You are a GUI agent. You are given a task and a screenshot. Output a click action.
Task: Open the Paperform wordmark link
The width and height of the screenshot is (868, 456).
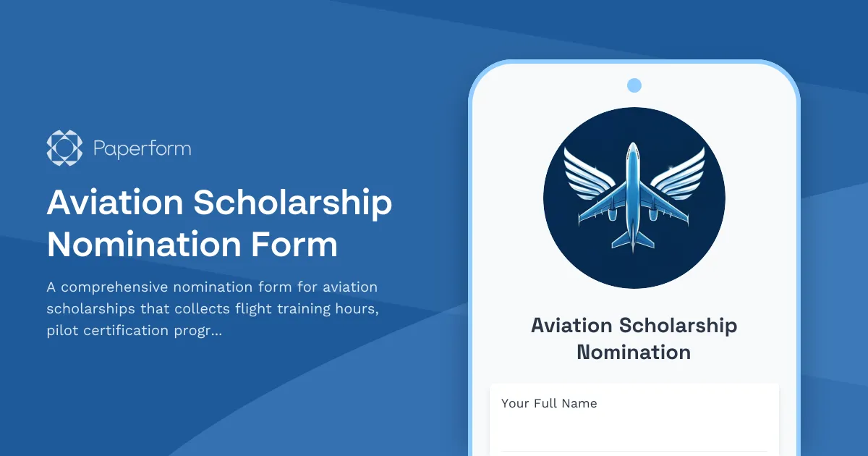point(142,148)
